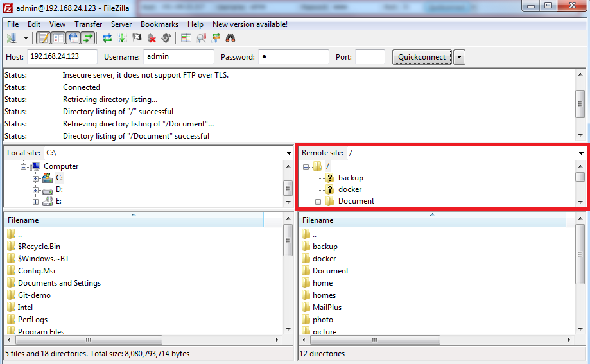Screen dimensions: 590x364
Task: Reconnect to last server icon
Action: coord(166,38)
